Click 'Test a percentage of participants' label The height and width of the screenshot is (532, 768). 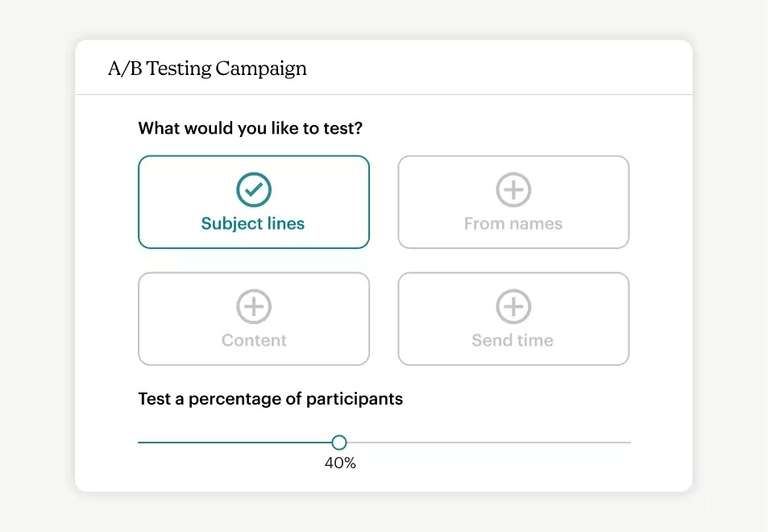point(270,399)
